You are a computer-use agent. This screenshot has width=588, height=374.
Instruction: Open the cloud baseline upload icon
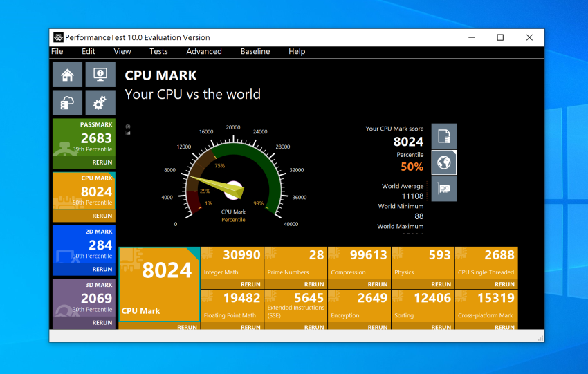point(67,103)
